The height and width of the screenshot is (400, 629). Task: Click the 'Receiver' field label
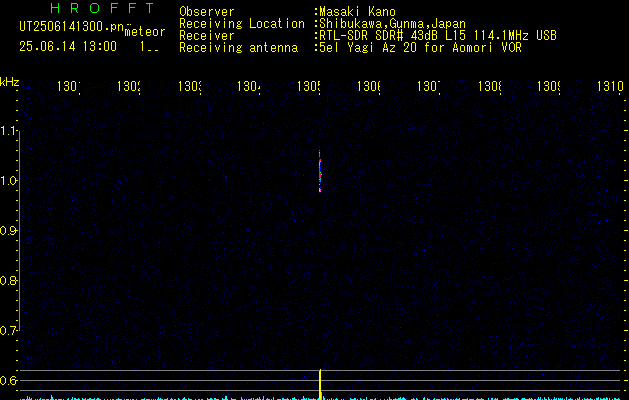click(207, 36)
